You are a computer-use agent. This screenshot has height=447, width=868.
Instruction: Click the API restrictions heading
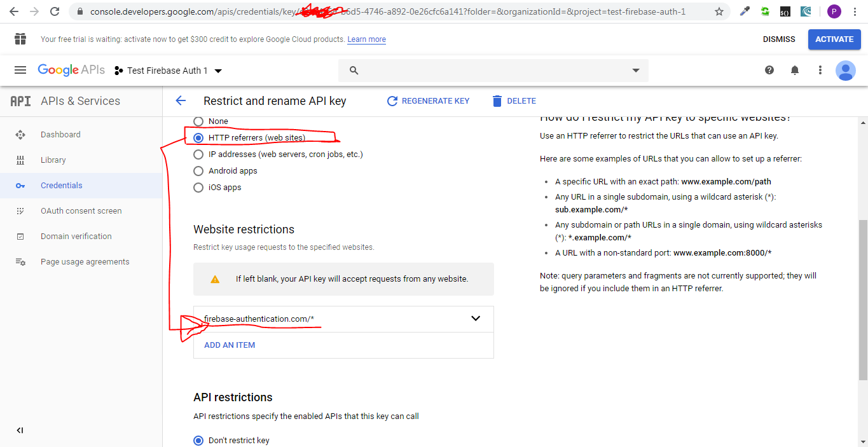click(x=233, y=397)
